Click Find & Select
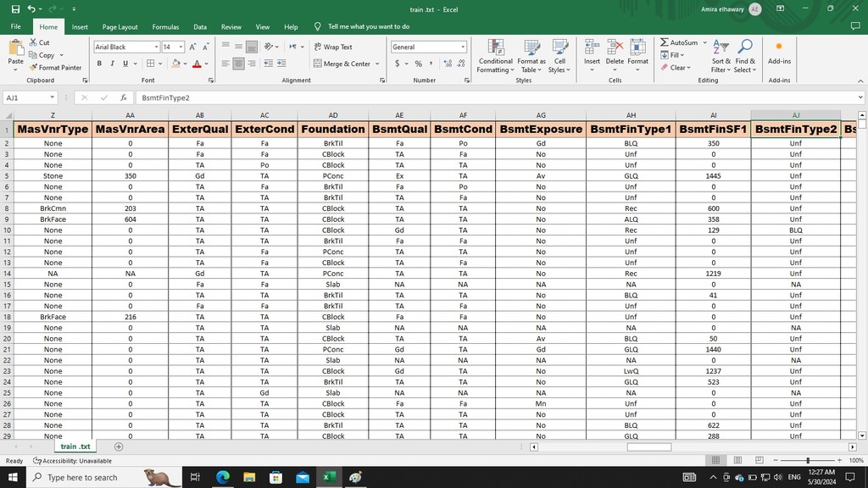This screenshot has width=868, height=488. tap(745, 56)
